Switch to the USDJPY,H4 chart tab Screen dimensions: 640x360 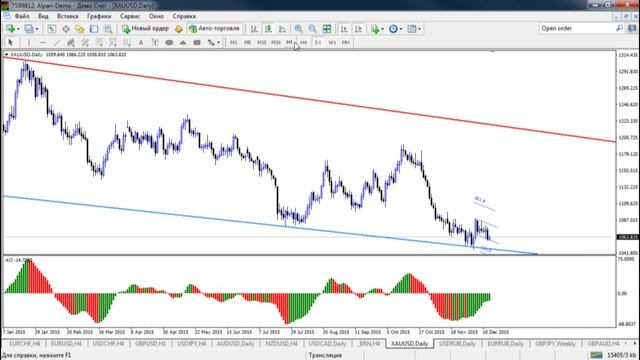coord(191,344)
